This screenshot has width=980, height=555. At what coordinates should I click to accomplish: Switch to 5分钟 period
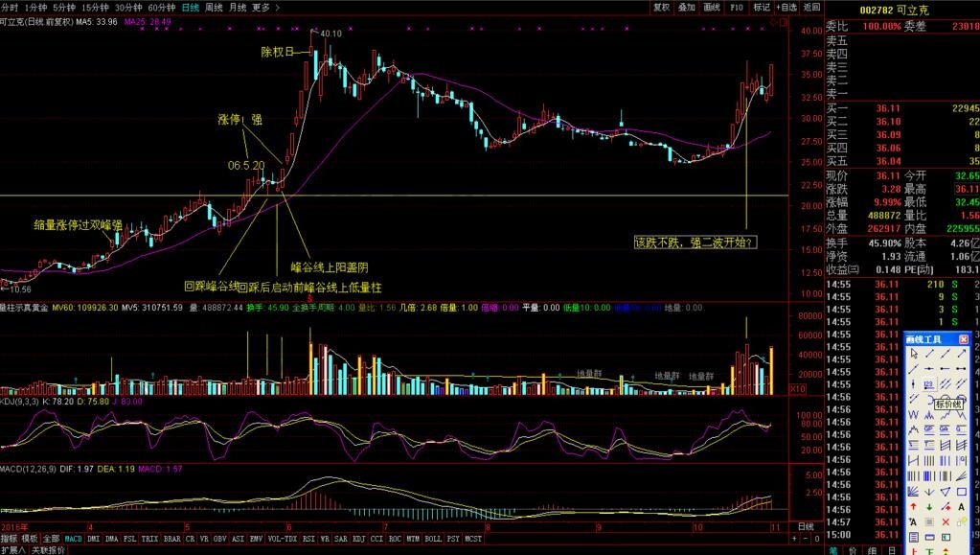coord(64,8)
